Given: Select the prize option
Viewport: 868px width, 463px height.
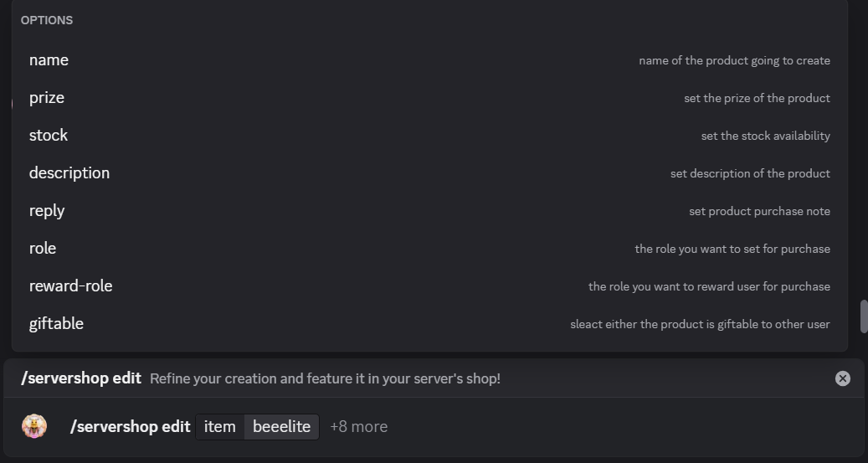Looking at the screenshot, I should point(47,98).
